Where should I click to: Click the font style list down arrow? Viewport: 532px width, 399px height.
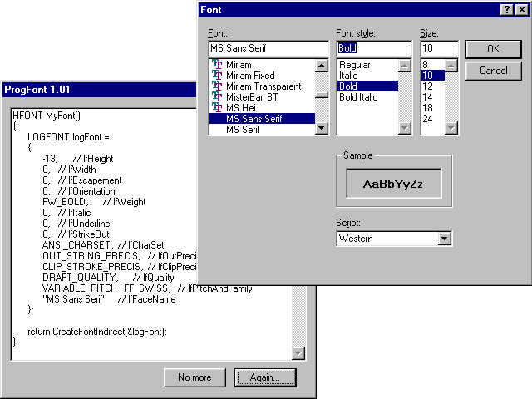[405, 128]
